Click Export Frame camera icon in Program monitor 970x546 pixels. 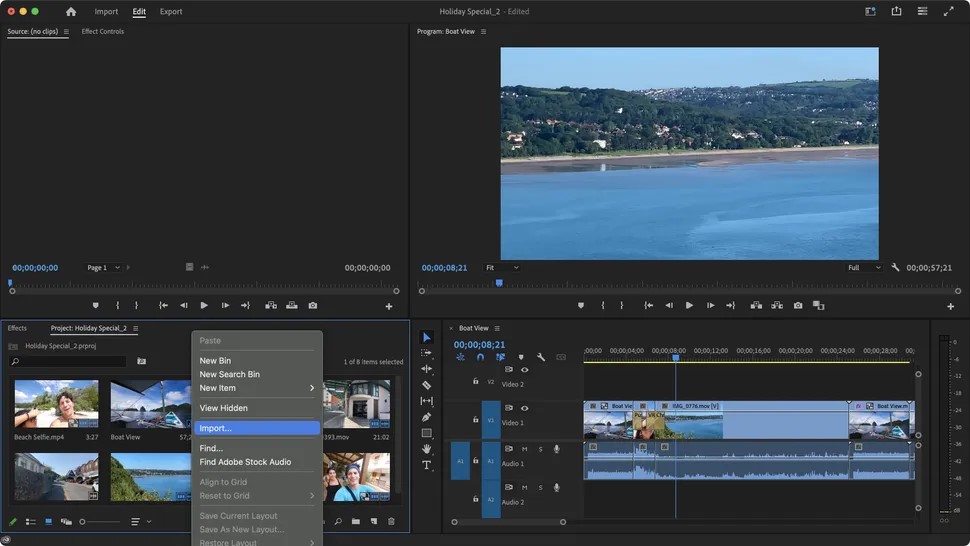(x=797, y=306)
